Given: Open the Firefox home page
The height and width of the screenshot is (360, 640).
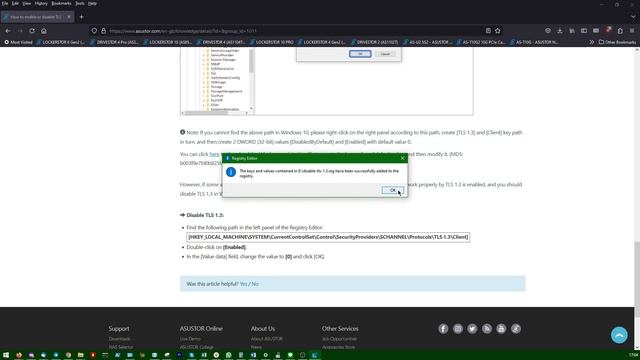Looking at the screenshot, I should (x=44, y=31).
